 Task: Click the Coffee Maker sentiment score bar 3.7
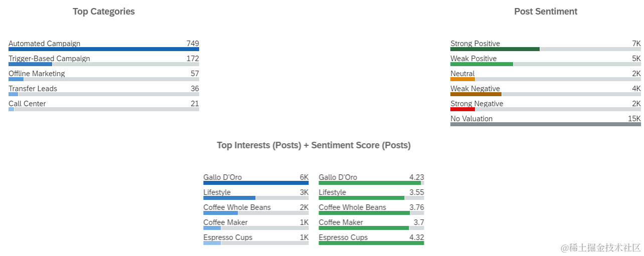pyautogui.click(x=371, y=224)
